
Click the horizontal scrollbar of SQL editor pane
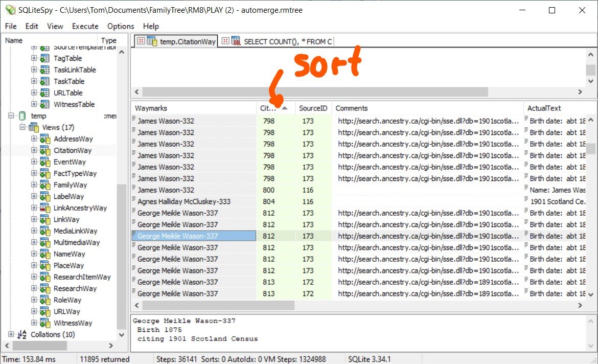pos(315,92)
